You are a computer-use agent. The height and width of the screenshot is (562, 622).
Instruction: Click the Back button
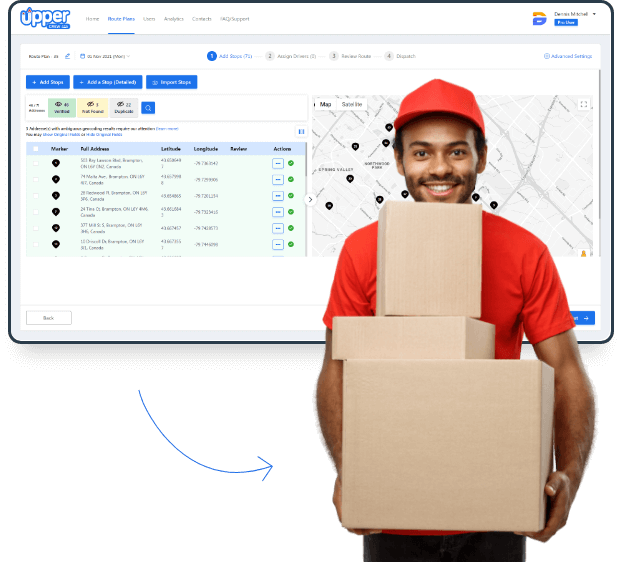49,318
